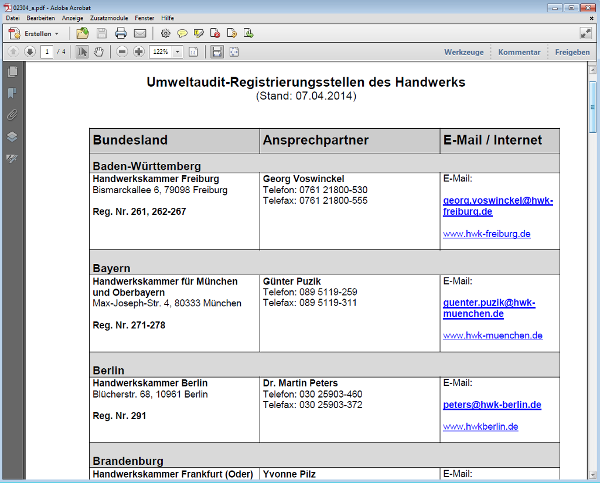Open the Bookmarks panel

click(x=12, y=93)
